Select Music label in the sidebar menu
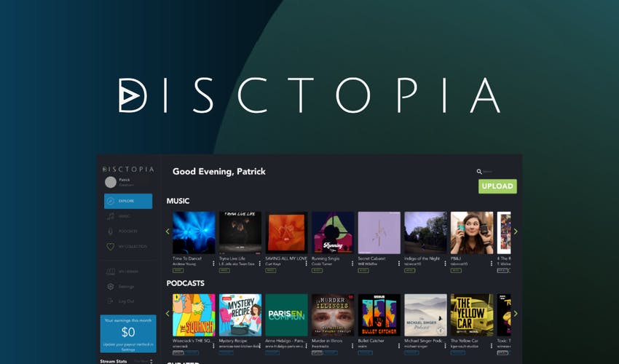The image size is (619, 364). point(125,216)
